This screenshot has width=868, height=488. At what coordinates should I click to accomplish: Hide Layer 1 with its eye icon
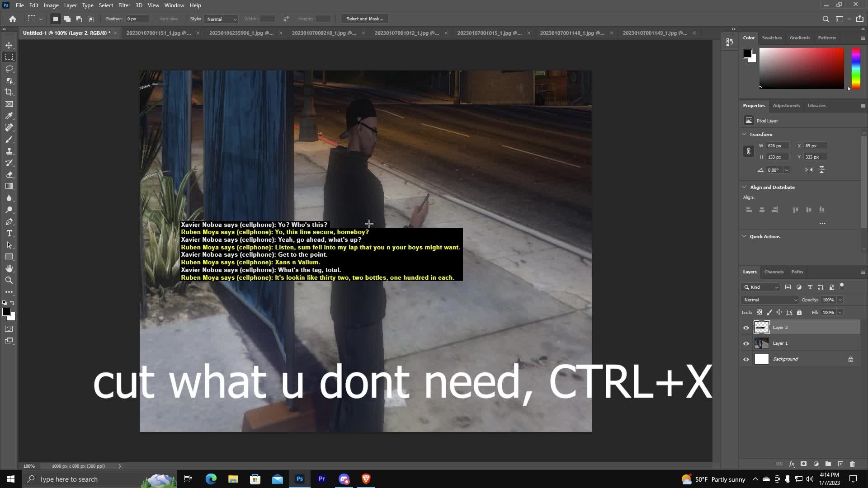tap(746, 343)
